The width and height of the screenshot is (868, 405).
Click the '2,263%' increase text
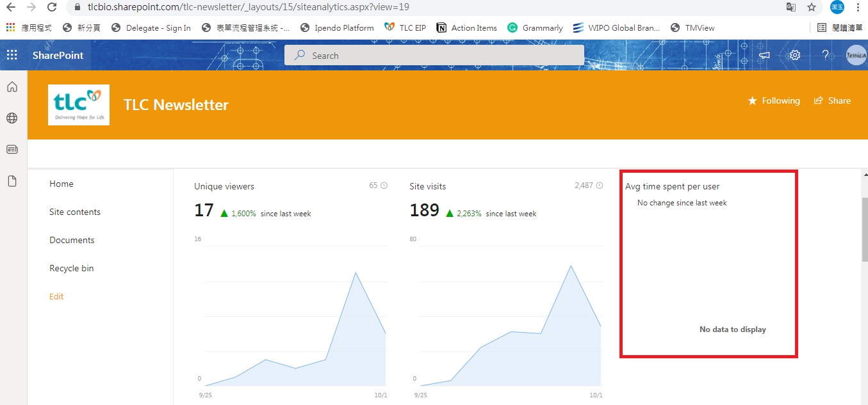(x=470, y=213)
